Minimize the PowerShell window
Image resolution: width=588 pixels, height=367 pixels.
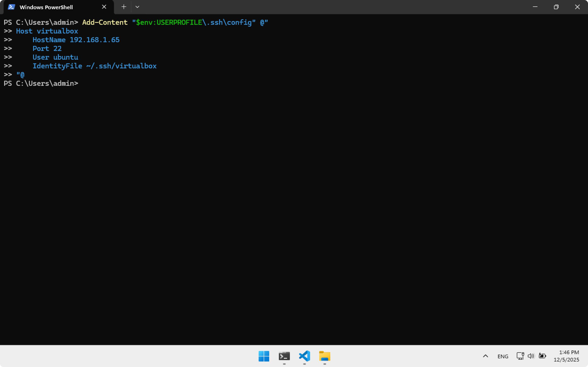535,7
